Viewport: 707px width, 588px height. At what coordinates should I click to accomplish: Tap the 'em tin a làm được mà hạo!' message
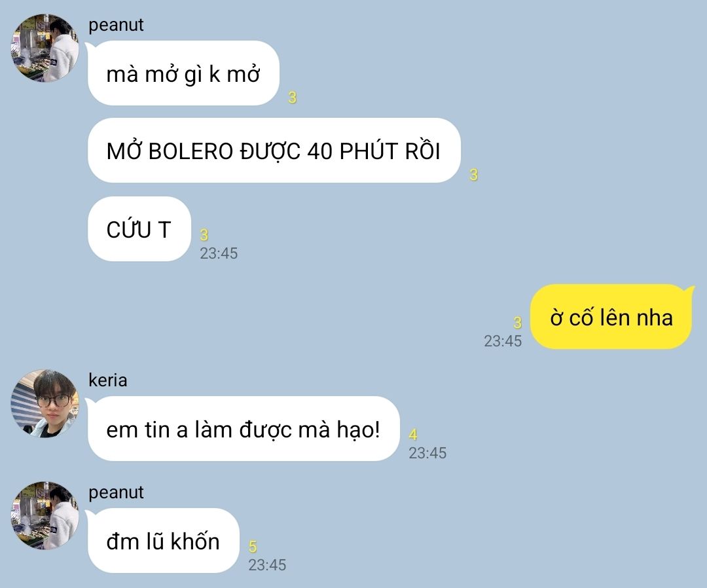244,428
